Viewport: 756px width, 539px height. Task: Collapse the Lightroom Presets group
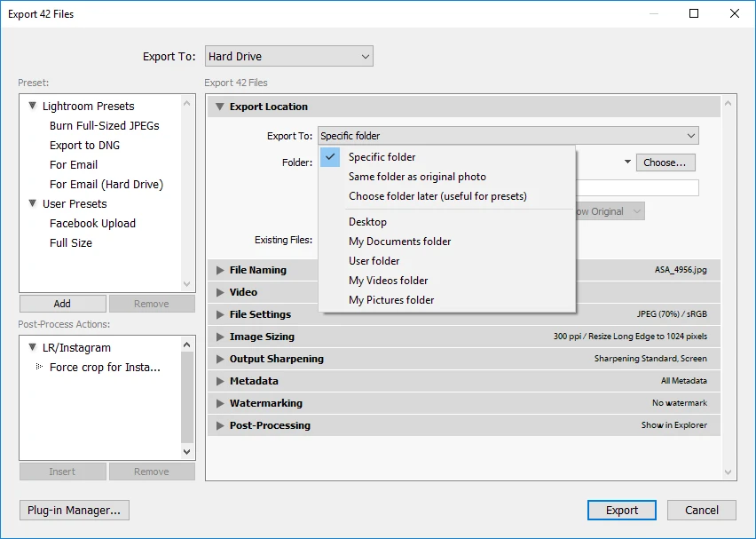32,106
